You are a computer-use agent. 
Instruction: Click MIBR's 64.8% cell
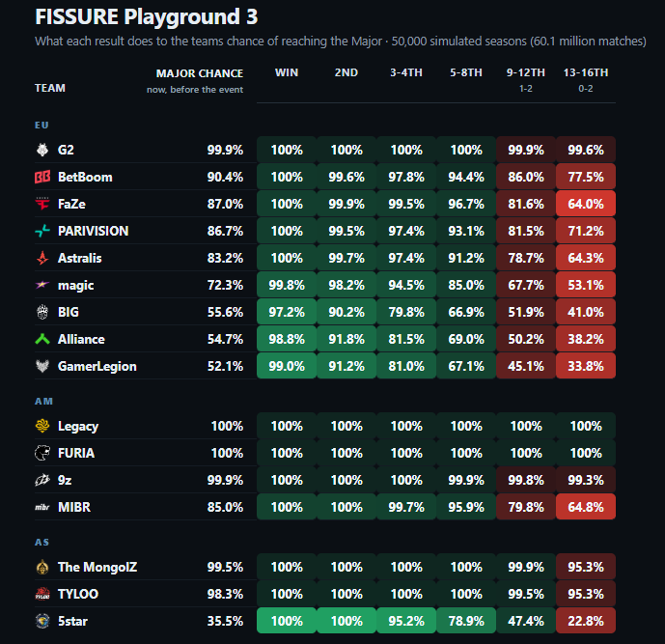[x=586, y=507]
